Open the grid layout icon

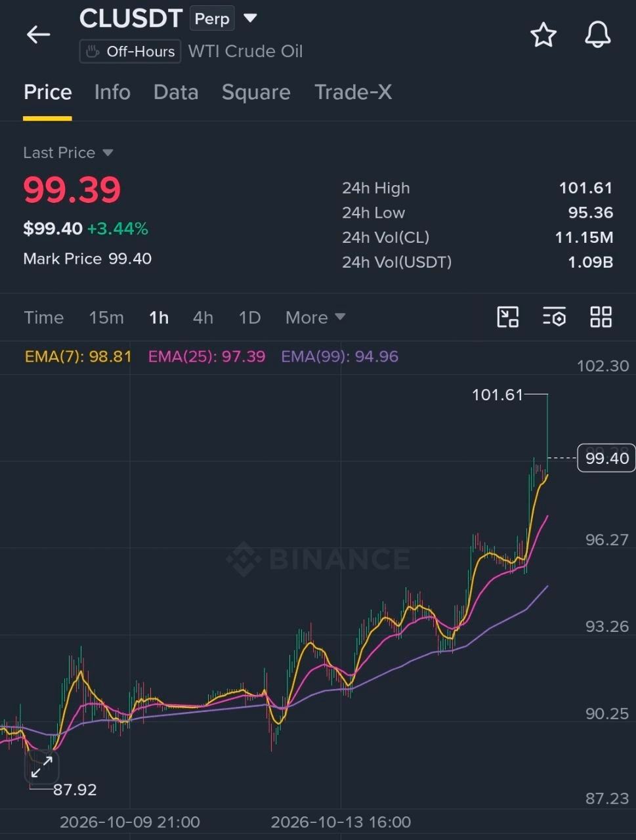pyautogui.click(x=601, y=317)
